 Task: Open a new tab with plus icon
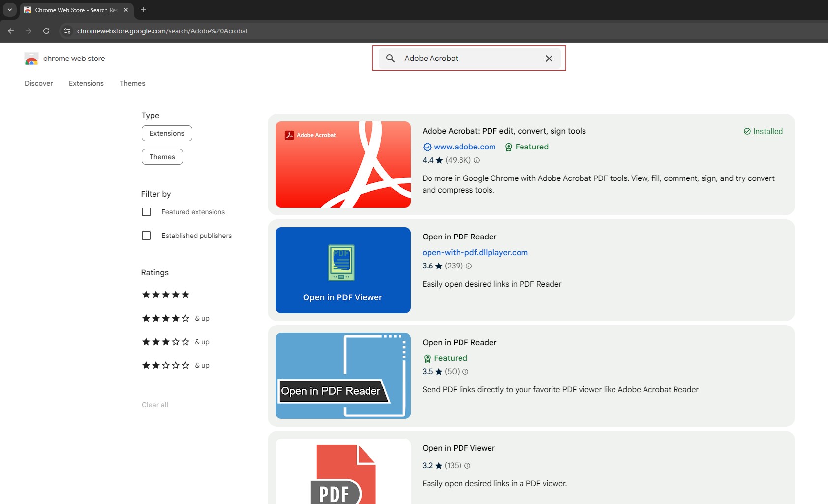(x=144, y=10)
